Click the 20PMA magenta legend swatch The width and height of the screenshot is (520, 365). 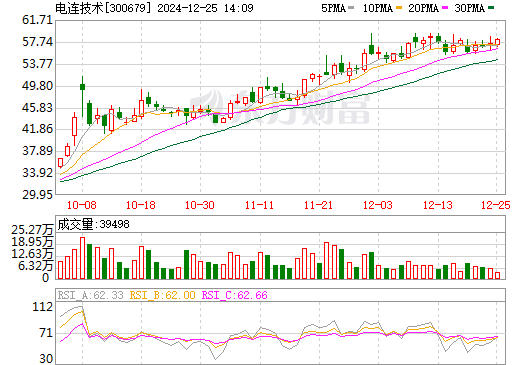click(445, 8)
